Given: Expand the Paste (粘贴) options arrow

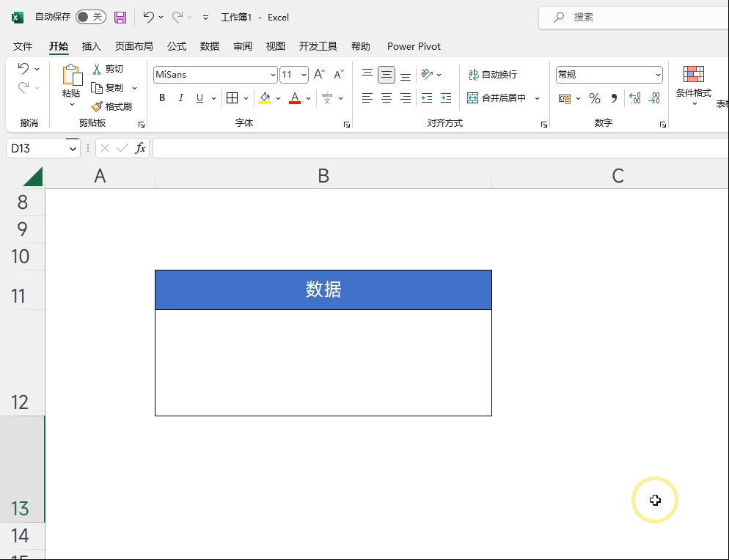Looking at the screenshot, I should (72, 105).
